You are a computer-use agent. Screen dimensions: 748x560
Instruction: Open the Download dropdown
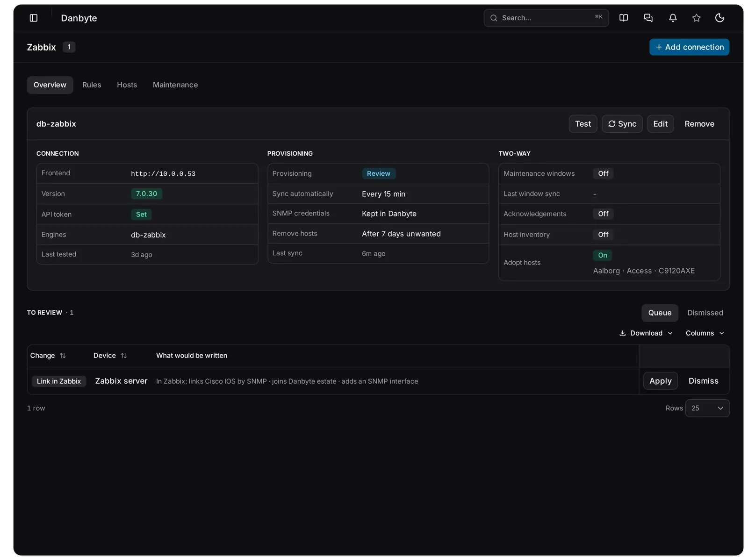[646, 333]
